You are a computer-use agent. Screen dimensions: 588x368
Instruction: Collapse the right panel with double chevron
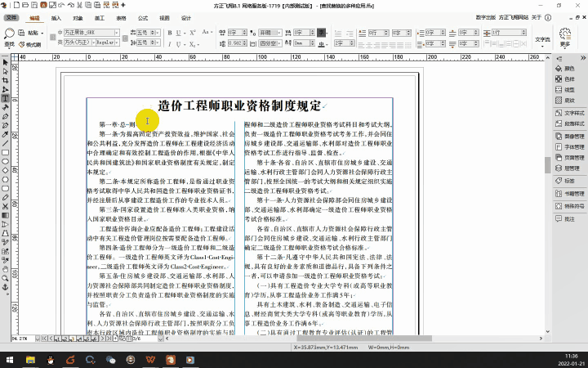(x=583, y=58)
